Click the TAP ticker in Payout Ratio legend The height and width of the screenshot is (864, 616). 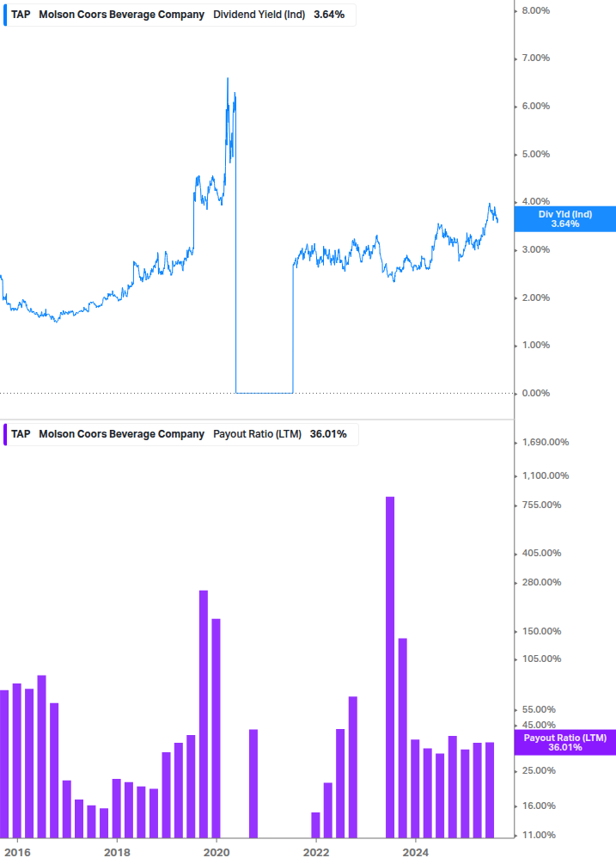pyautogui.click(x=21, y=434)
